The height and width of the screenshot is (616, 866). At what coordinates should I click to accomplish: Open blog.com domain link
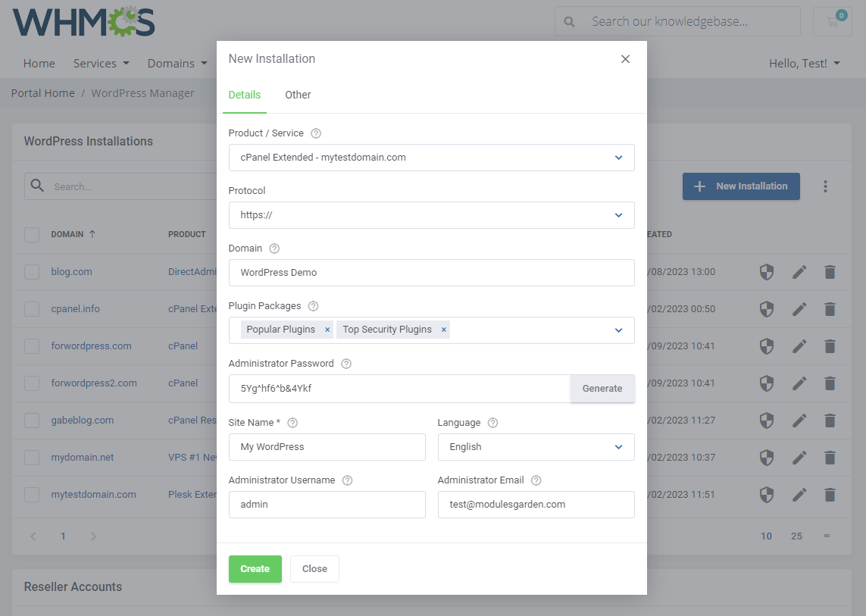coord(72,272)
